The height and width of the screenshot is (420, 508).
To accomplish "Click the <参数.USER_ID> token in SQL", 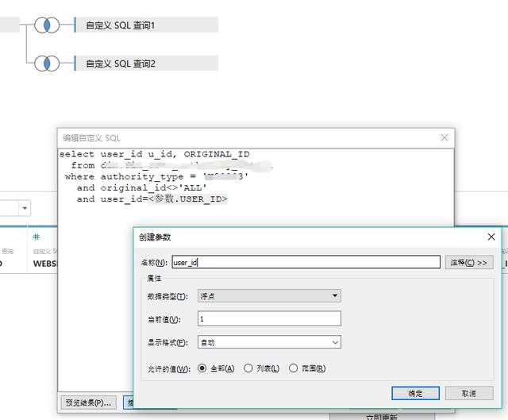I will pos(187,198).
